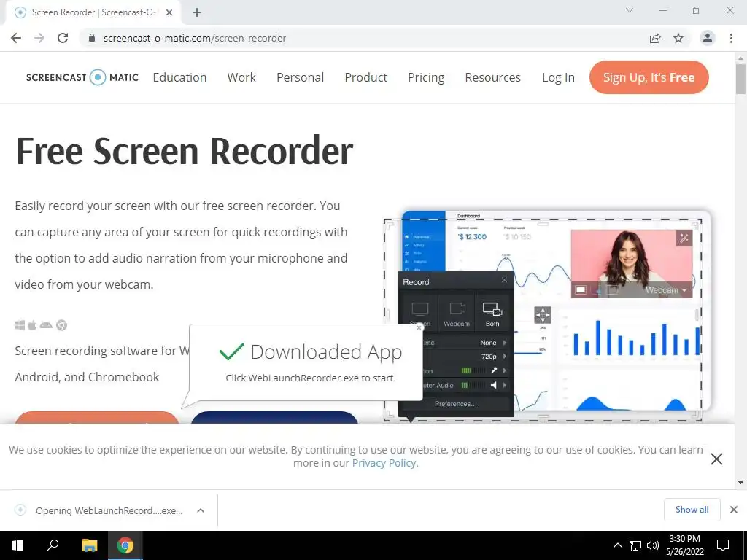747x560 pixels.
Task: Open the Work menu
Action: coord(241,77)
